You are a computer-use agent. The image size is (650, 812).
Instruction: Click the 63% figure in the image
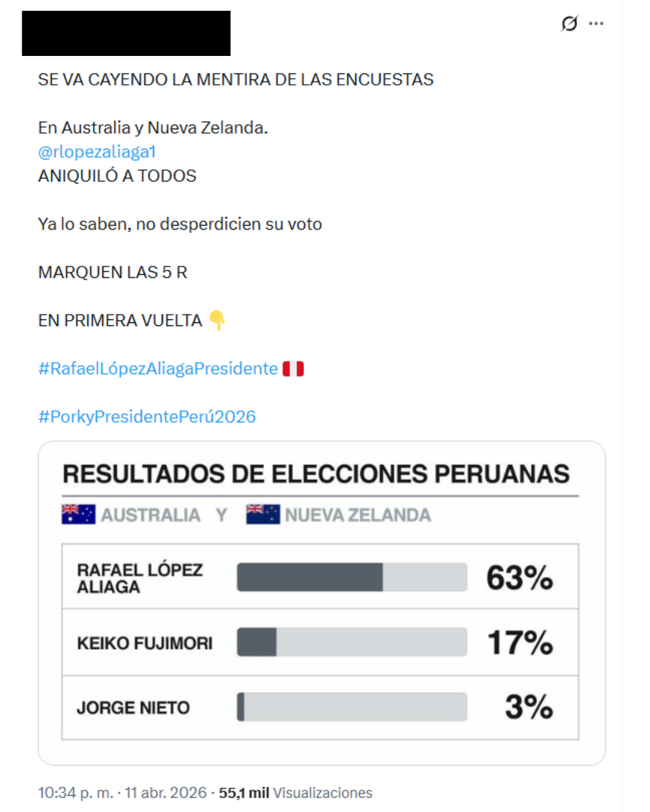tap(519, 577)
